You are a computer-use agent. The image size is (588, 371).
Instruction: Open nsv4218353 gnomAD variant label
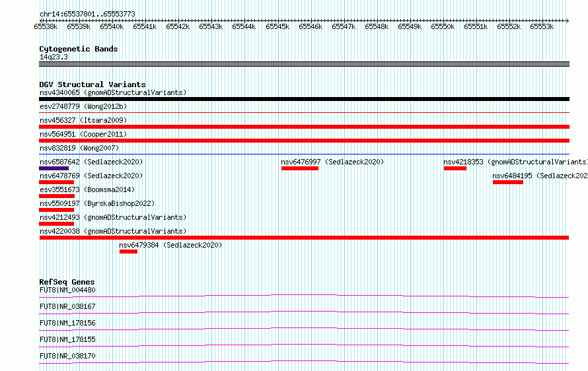pos(515,162)
